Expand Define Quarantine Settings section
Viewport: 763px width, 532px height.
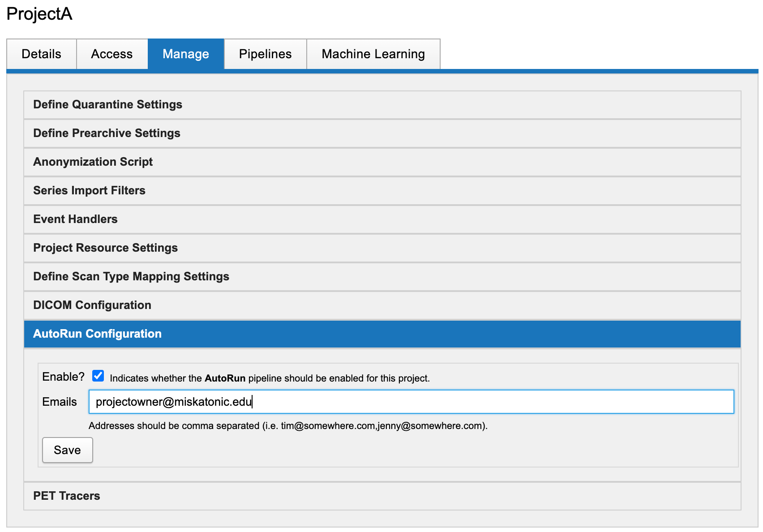tap(107, 105)
